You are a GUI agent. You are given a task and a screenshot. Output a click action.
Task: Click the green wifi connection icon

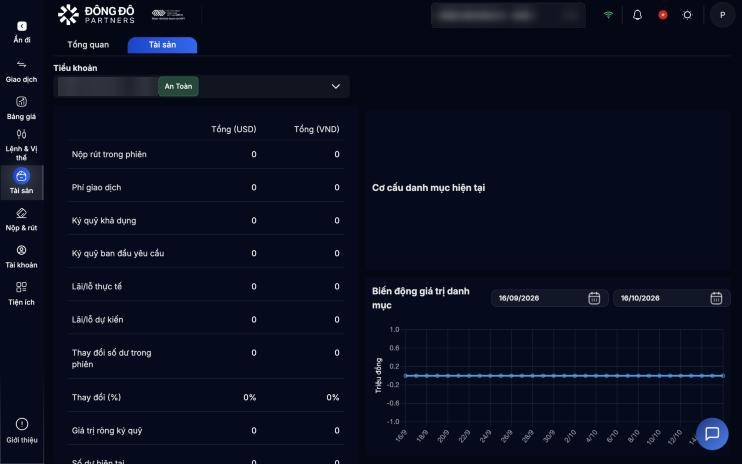coord(609,15)
